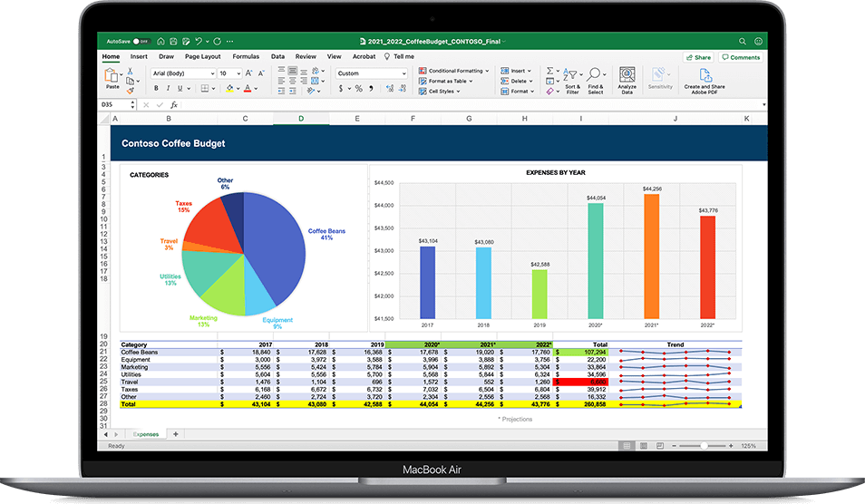Click the Decrease Font Size icon

tap(261, 73)
